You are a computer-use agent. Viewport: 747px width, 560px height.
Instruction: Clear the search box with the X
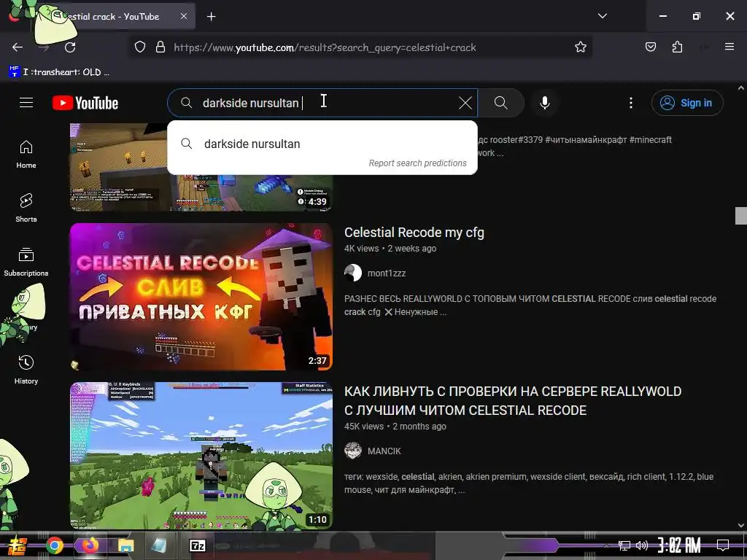click(465, 103)
